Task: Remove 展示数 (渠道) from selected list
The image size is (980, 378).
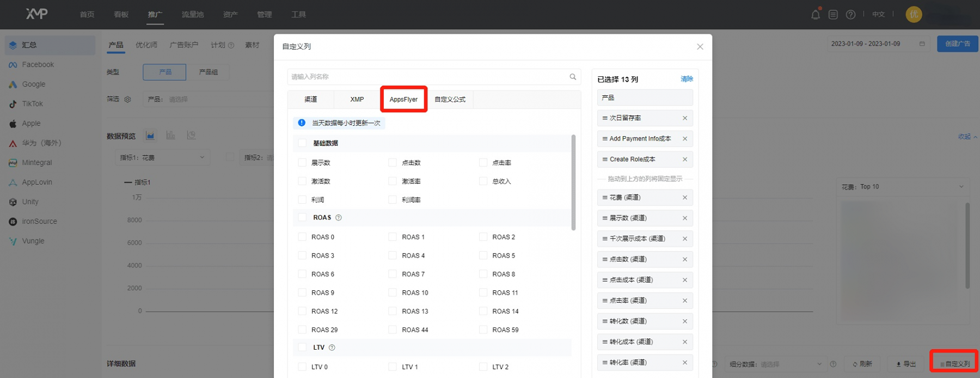Action: point(685,218)
